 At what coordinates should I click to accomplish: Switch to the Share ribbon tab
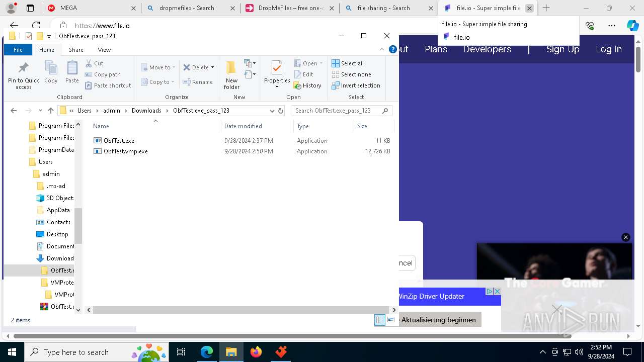(x=76, y=50)
